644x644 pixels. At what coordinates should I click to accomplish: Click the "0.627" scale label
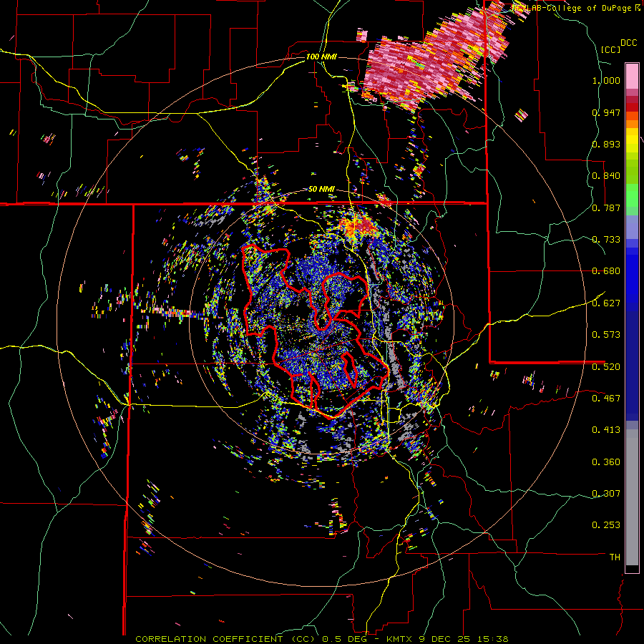coord(606,303)
